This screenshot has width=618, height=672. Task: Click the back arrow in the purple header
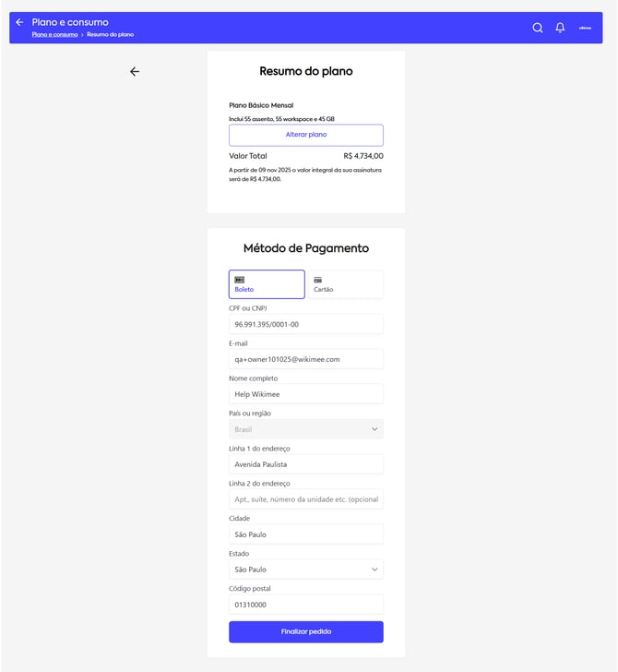19,22
